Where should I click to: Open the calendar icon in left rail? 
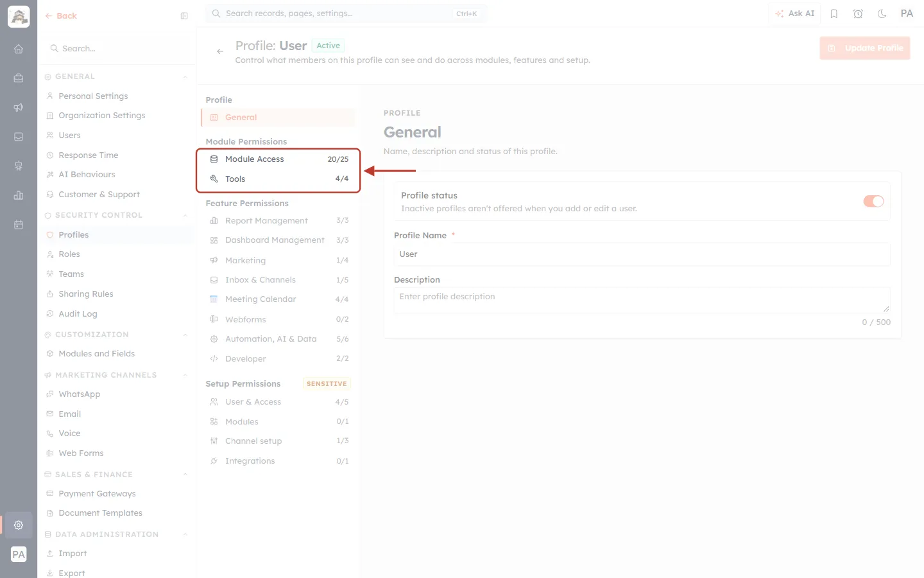[x=19, y=225]
